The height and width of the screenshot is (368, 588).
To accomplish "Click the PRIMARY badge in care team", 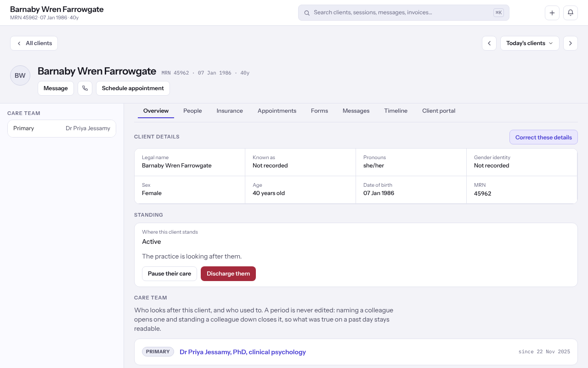I will [x=158, y=352].
